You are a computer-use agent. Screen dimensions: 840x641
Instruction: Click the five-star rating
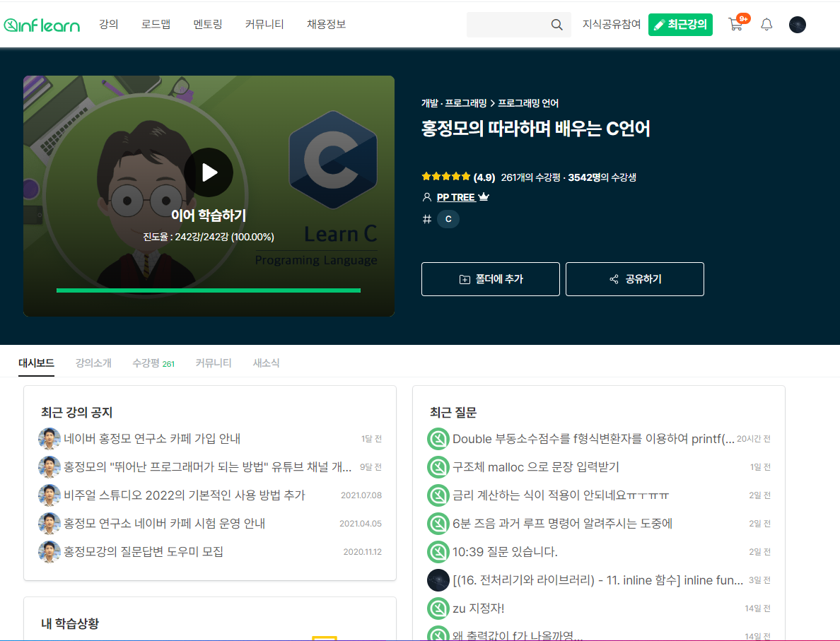pyautogui.click(x=445, y=177)
